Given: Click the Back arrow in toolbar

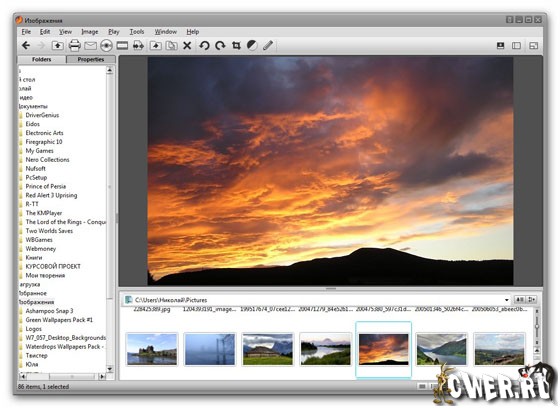Looking at the screenshot, I should (x=26, y=45).
